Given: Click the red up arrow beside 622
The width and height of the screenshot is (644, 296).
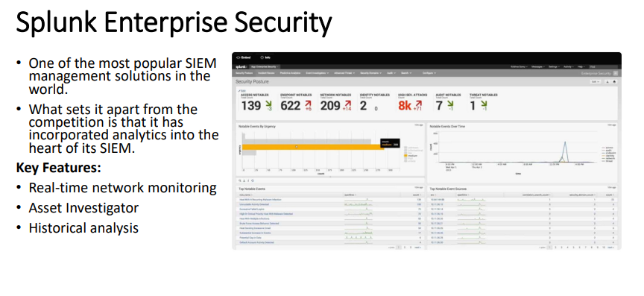Looking at the screenshot, I should [x=308, y=104].
